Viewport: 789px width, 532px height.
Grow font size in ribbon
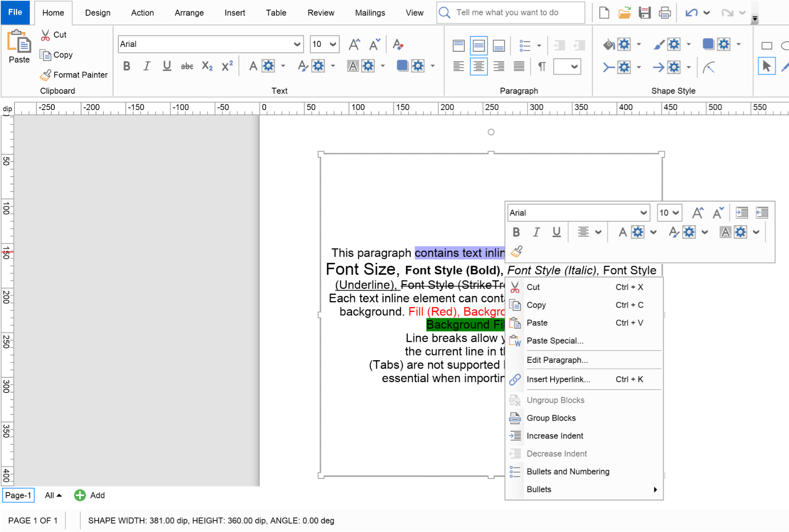click(x=354, y=44)
